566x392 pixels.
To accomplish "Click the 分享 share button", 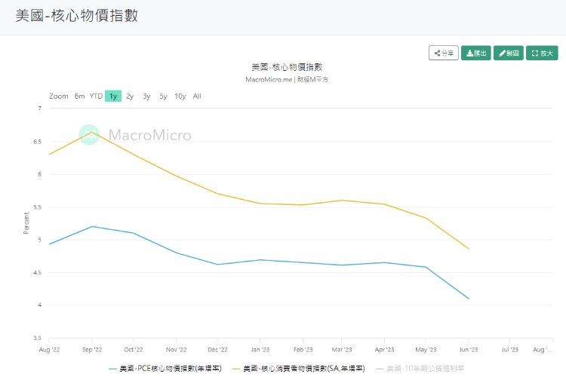I will click(x=444, y=53).
